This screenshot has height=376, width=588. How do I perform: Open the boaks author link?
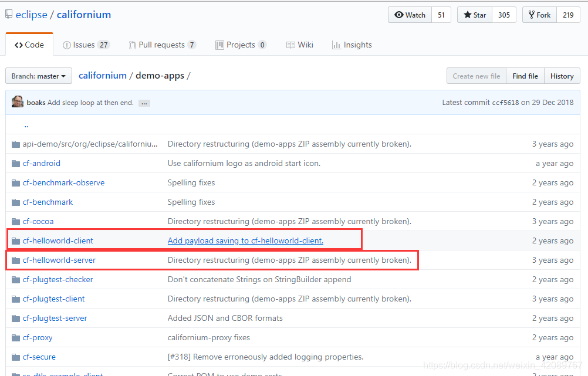[36, 103]
